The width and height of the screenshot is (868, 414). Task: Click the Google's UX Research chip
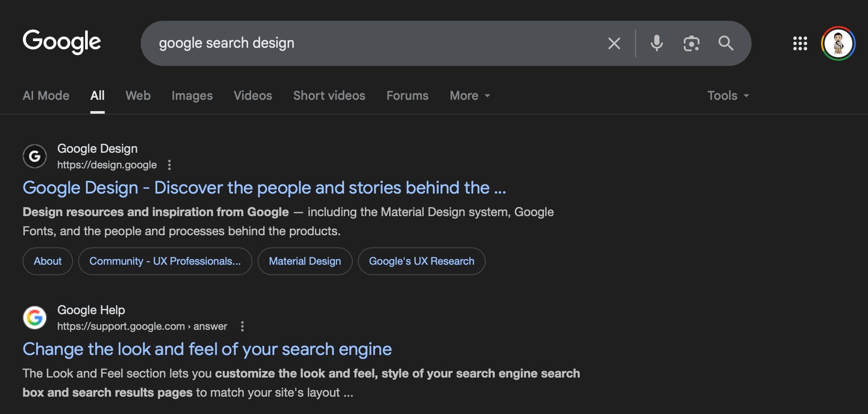coord(421,261)
